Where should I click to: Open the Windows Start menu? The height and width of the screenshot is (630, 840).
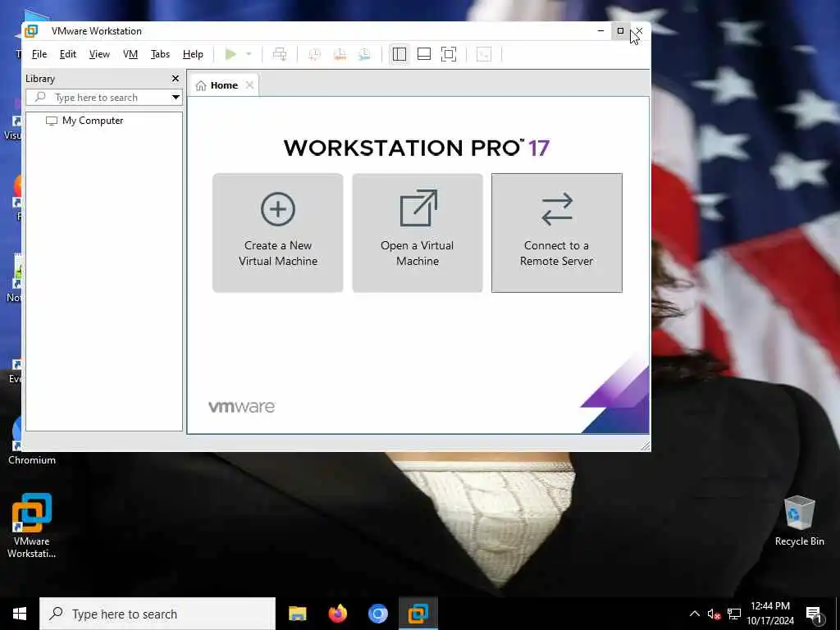click(20, 614)
